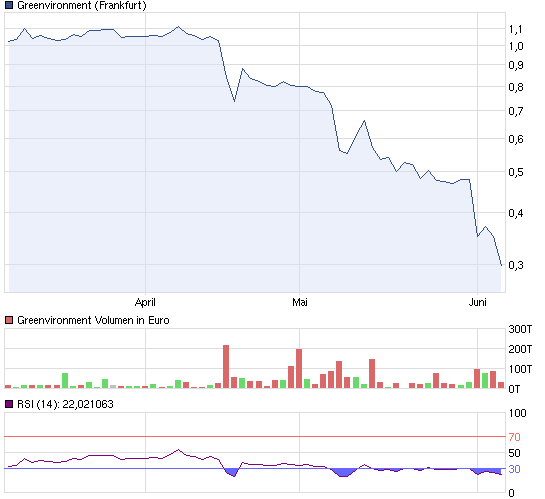Viewport: 545px width, 499px height.
Task: Click the 'Greenvironment Volumen in Euro' label
Action: coord(93,320)
